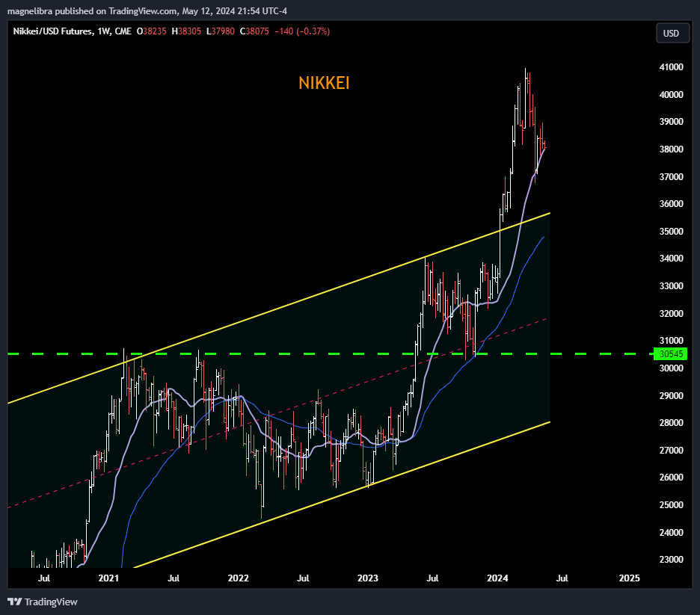Click the 33000 price axis label
Viewport: 700px width, 615px height.
tap(671, 286)
